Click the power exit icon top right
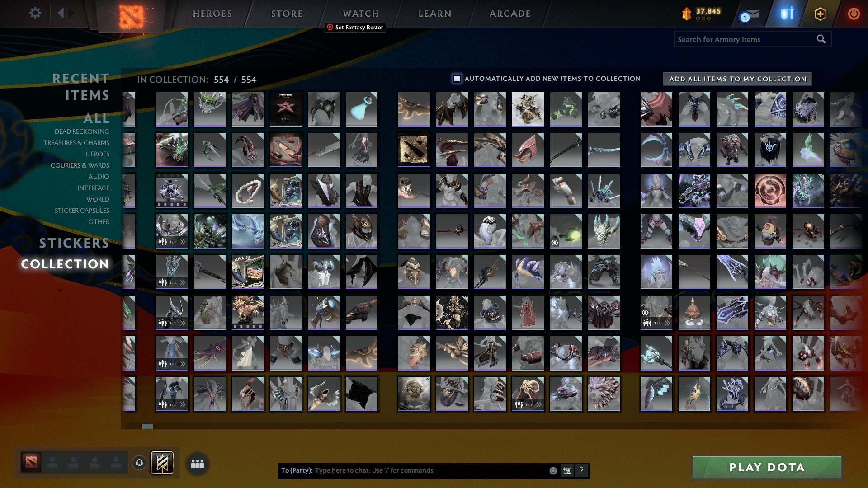Screen dimensions: 868x488 coord(854,14)
